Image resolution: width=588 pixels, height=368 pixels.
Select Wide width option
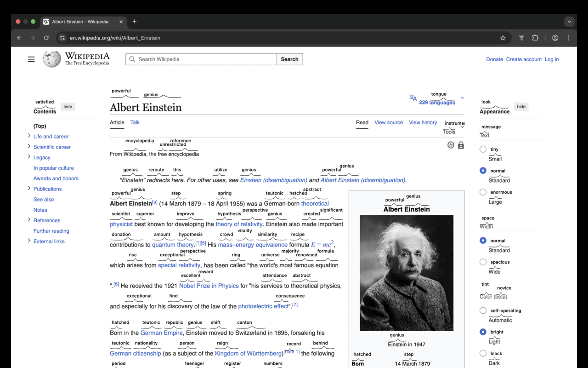click(x=483, y=262)
